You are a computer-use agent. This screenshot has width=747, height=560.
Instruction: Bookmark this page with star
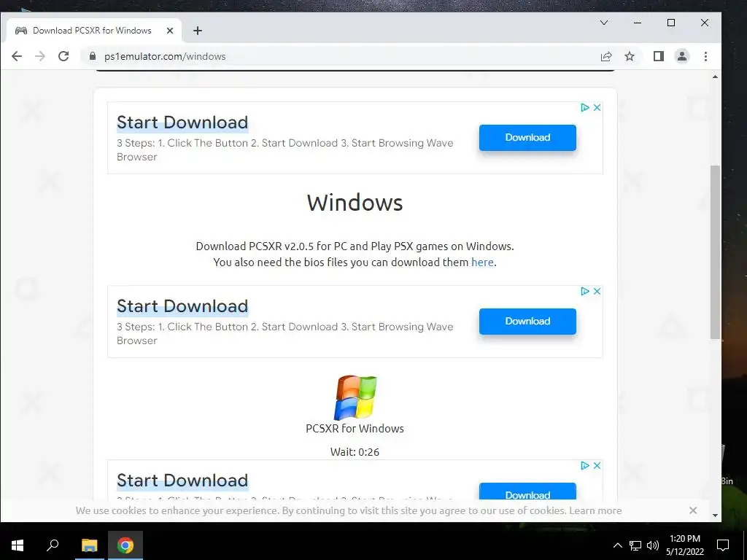click(x=630, y=56)
